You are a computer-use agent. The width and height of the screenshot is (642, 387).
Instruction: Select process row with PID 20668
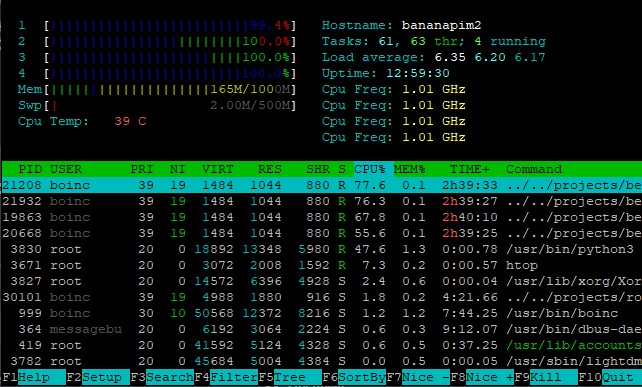point(321,233)
